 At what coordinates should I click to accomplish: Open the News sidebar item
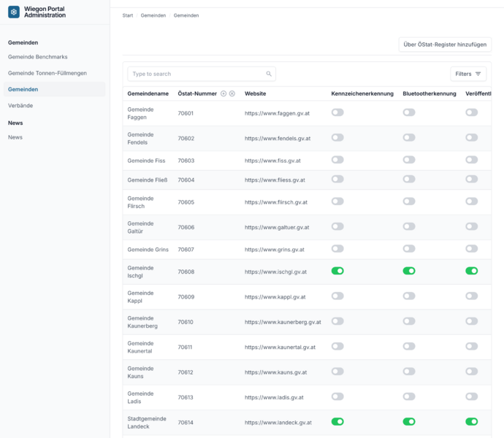click(x=15, y=137)
